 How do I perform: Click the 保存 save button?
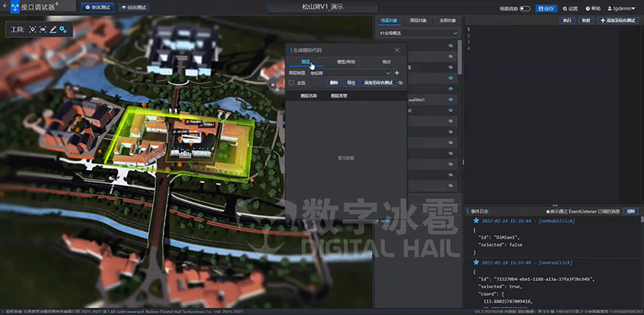click(547, 8)
